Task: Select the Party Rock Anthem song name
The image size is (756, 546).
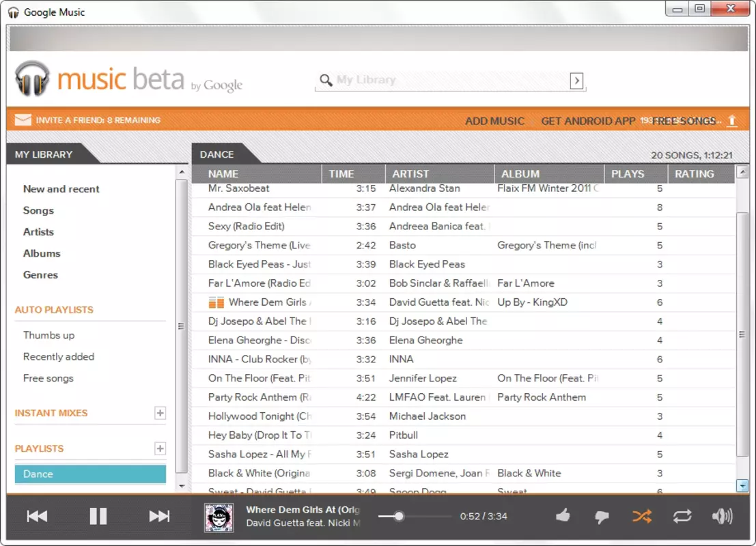Action: (260, 397)
